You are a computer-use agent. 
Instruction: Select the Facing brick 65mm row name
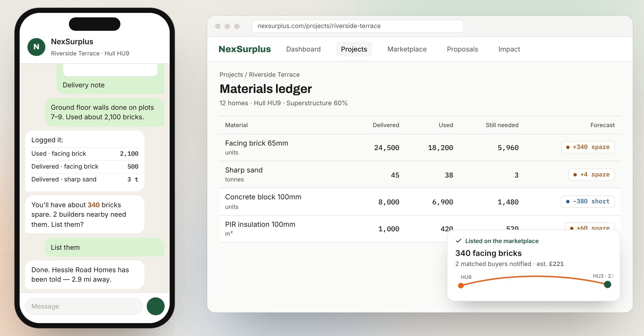coord(256,143)
